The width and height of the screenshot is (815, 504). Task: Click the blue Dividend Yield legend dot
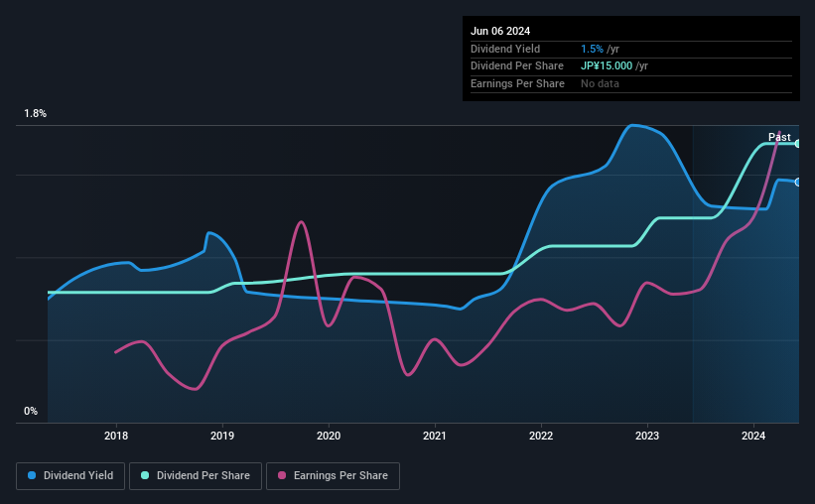32,475
